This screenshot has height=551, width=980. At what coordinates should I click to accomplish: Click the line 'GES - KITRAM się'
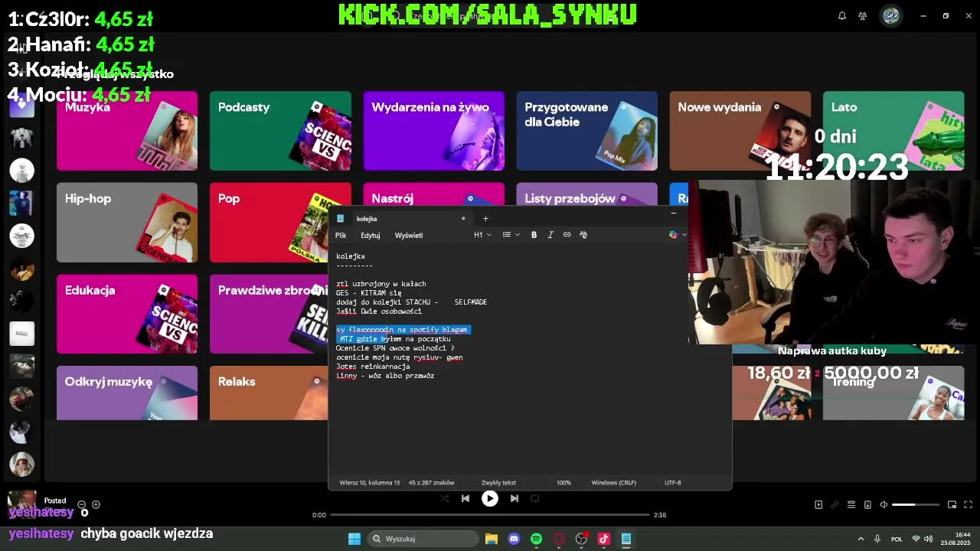tap(368, 293)
